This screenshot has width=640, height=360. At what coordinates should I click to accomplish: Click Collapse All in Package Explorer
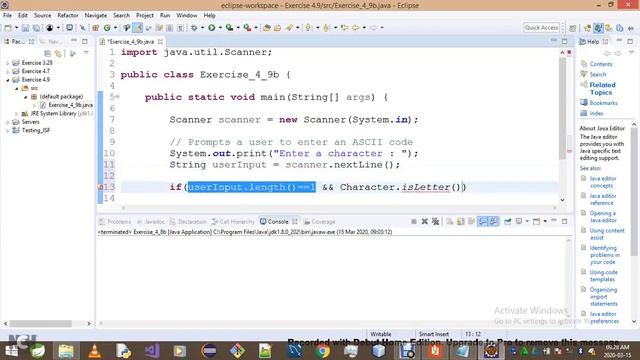[47, 53]
